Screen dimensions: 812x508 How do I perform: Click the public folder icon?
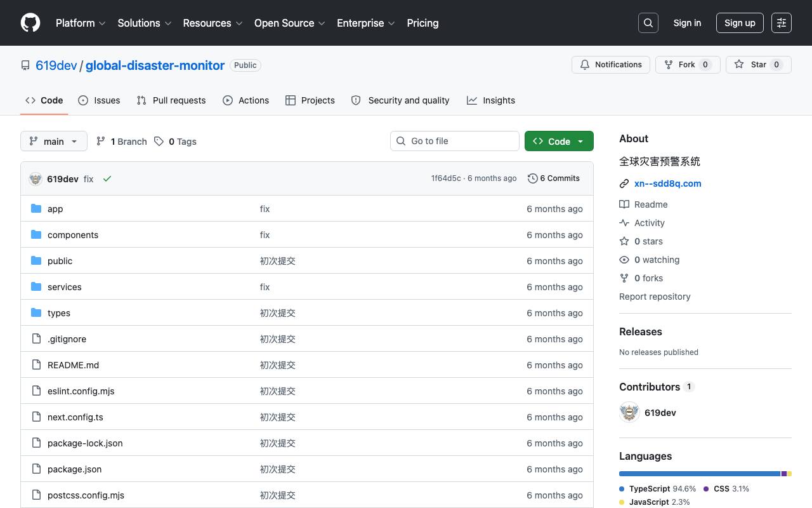[36, 260]
